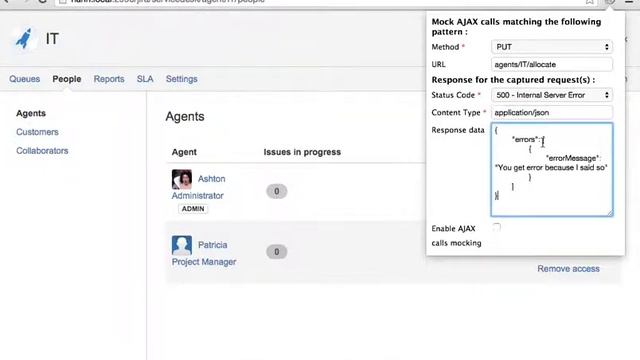Image resolution: width=640 pixels, height=360 pixels.
Task: Click the ADMIN label under Ashton
Action: [193, 209]
